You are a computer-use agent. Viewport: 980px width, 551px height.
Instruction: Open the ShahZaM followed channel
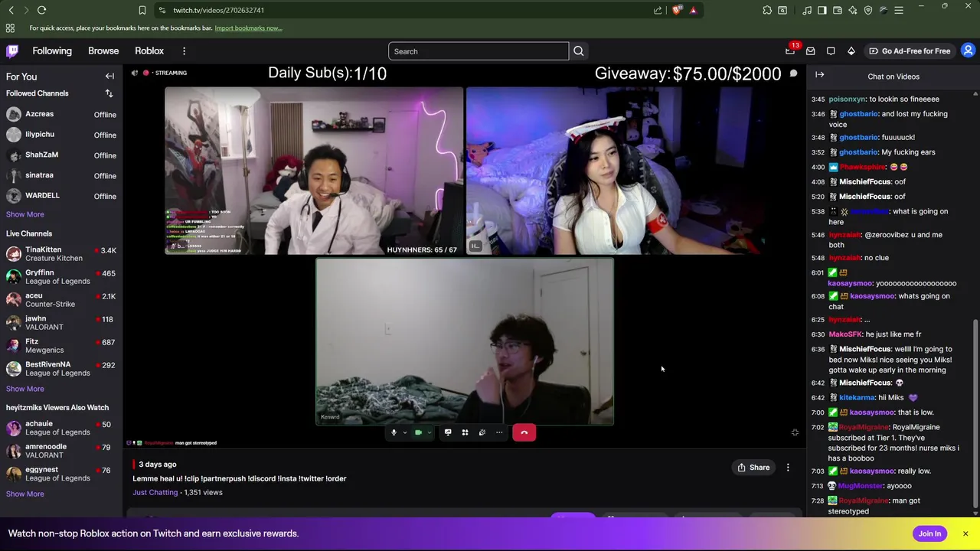(61, 155)
